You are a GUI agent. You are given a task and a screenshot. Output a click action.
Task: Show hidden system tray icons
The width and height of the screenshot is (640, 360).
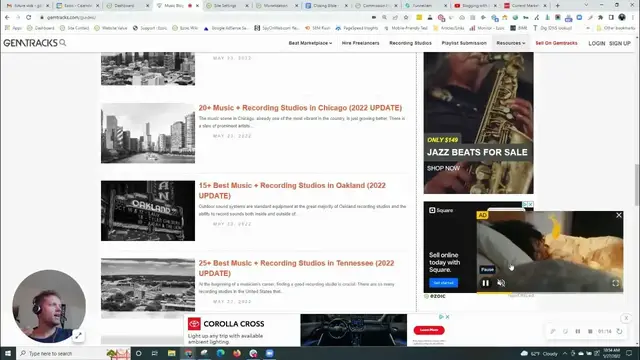tap(565, 353)
